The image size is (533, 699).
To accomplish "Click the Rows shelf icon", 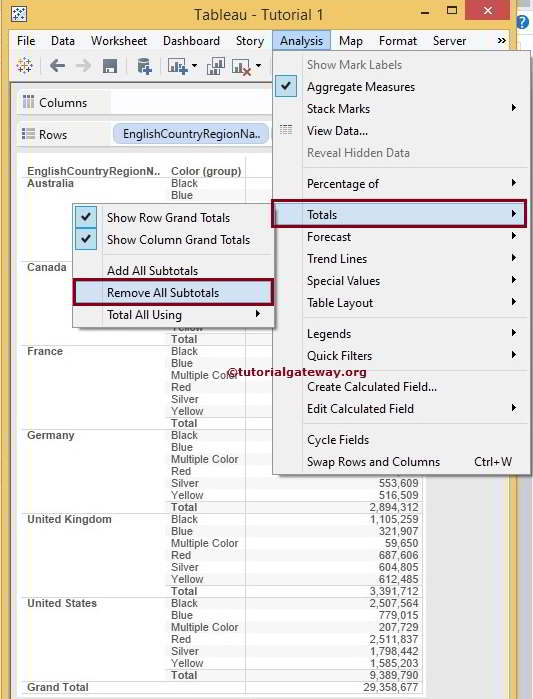I will pos(28,134).
